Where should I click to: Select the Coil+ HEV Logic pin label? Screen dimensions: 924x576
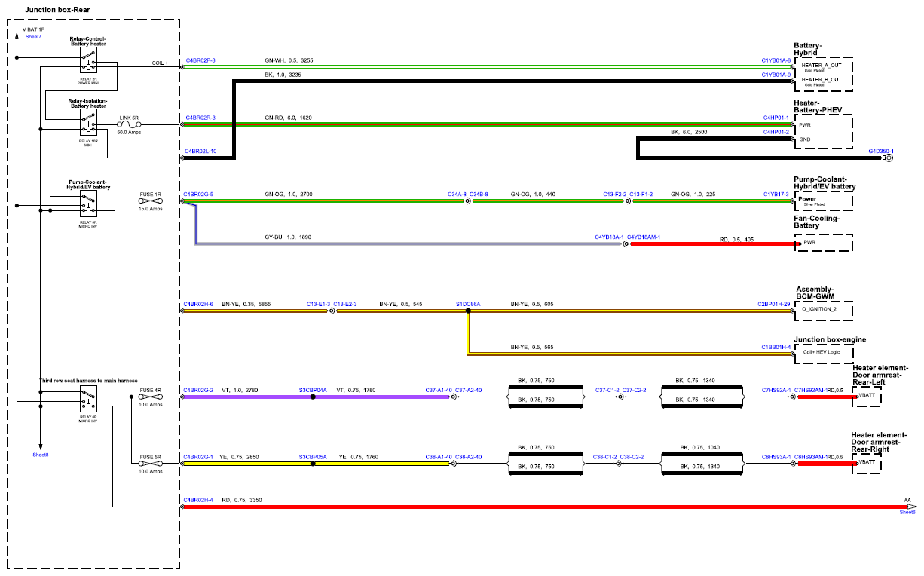point(820,353)
